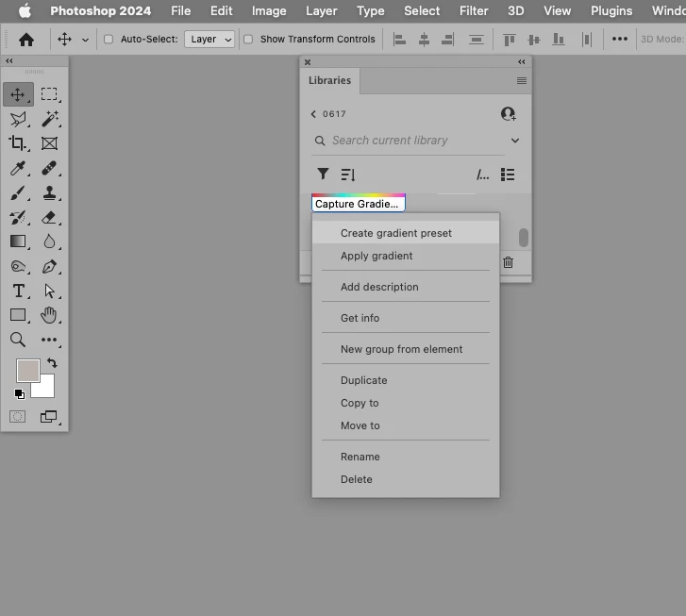Open the Auto-Select Layer dropdown
This screenshot has width=686, height=616.
(209, 40)
